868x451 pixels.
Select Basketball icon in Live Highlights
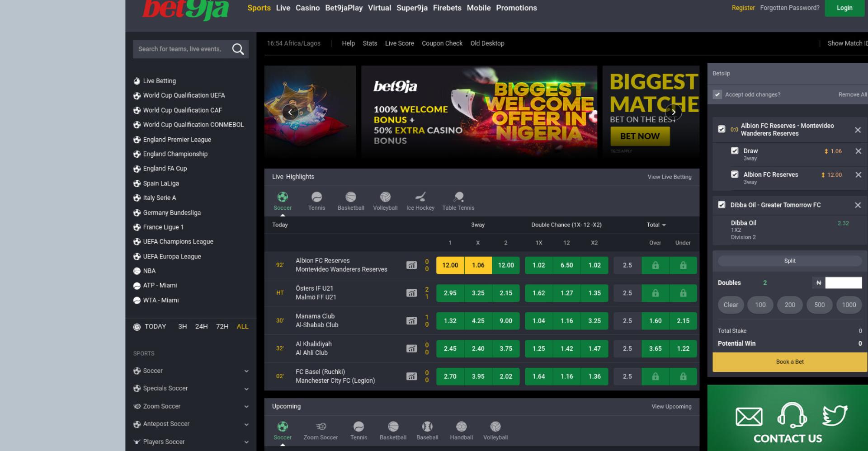pyautogui.click(x=351, y=197)
